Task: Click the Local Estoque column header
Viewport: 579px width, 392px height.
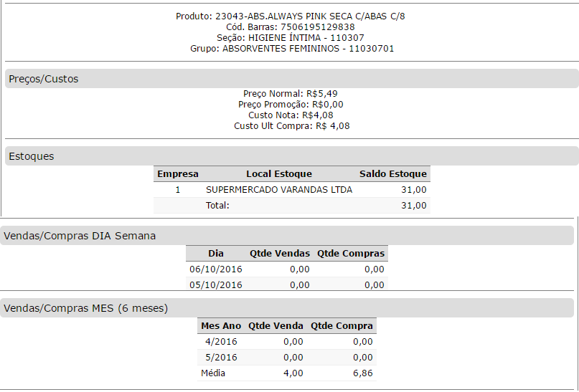Action: 279,174
